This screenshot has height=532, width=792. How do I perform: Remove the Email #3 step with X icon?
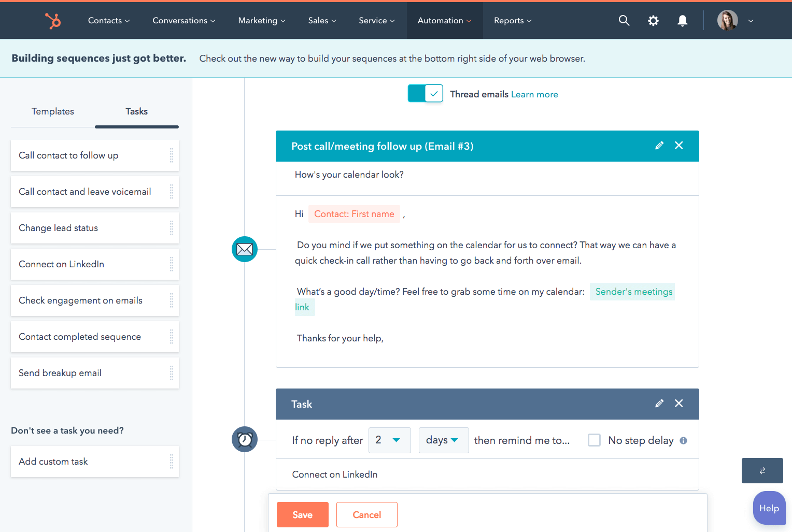[678, 146]
